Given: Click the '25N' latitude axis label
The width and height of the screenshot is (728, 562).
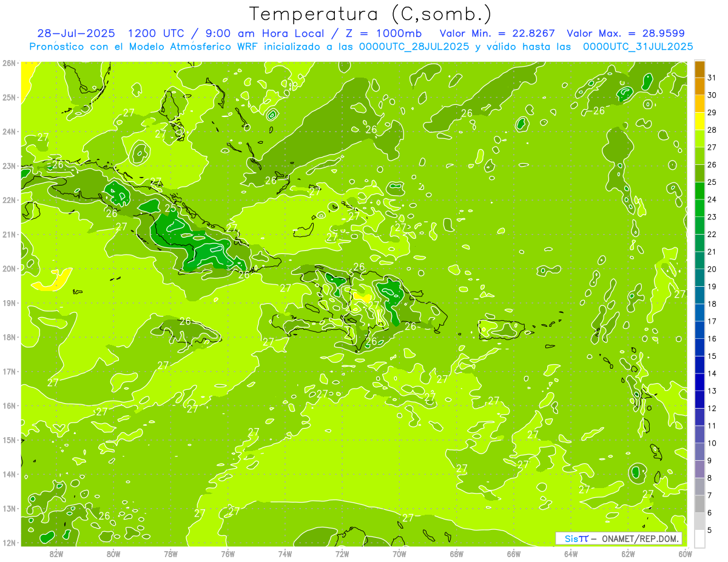Looking at the screenshot, I should (9, 97).
